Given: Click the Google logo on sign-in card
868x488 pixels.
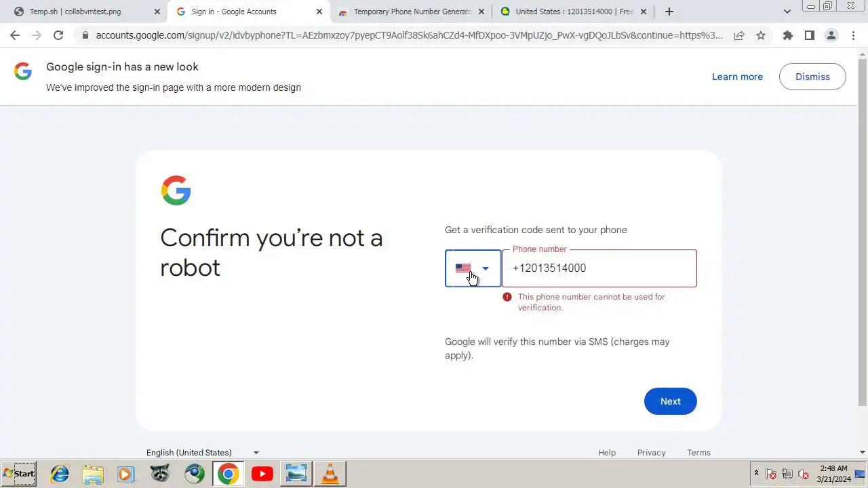Looking at the screenshot, I should (176, 190).
